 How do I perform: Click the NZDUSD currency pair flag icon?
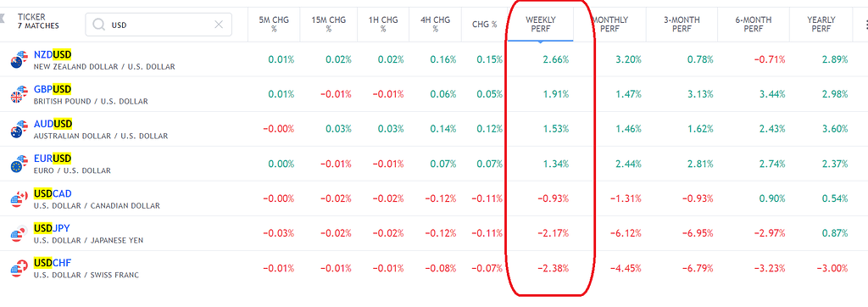coord(19,60)
